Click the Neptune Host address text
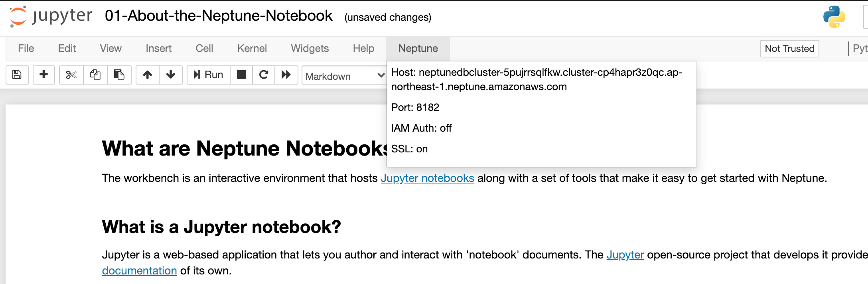This screenshot has width=868, height=284. pos(537,79)
